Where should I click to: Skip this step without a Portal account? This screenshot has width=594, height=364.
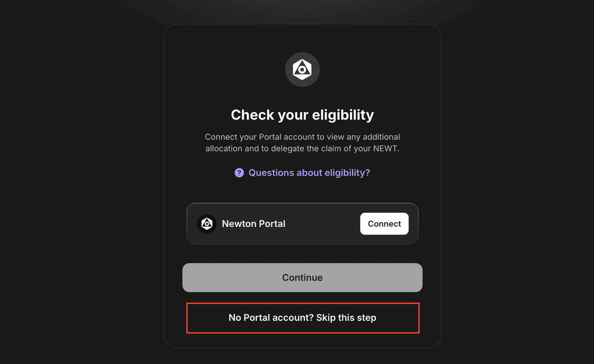(303, 318)
